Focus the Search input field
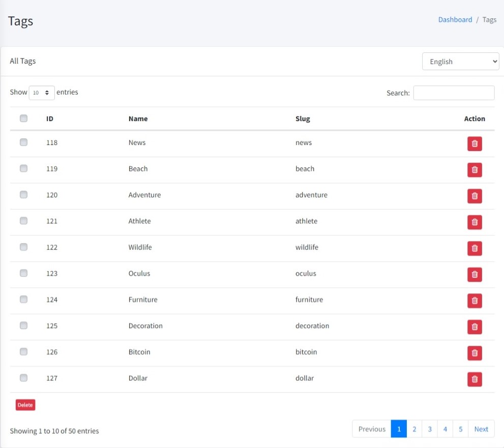The width and height of the screenshot is (504, 448). (454, 93)
